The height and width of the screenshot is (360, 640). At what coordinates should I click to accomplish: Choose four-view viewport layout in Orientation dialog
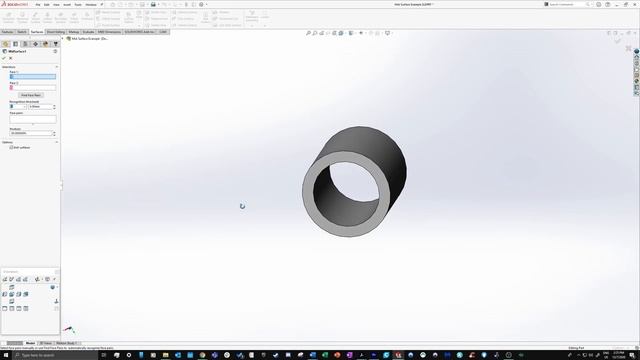(26, 309)
